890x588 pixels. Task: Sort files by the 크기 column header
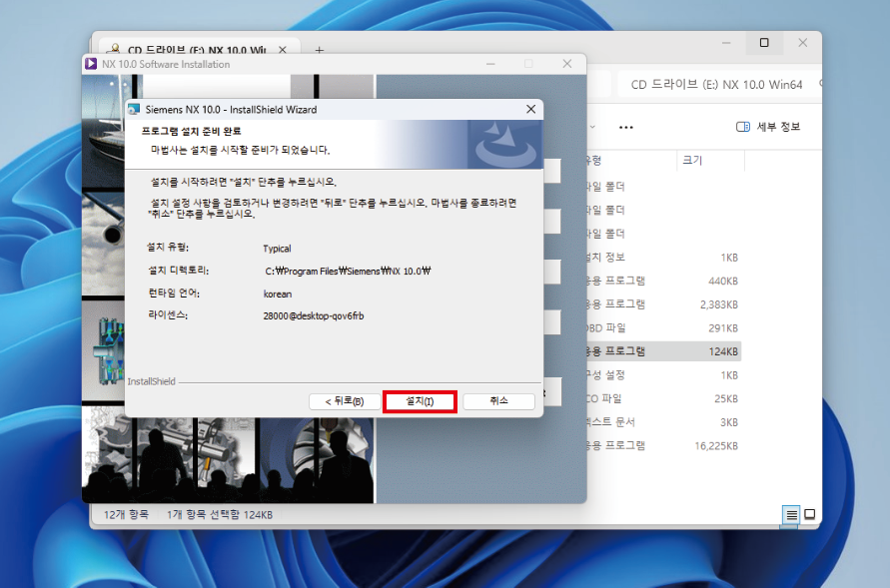coord(709,161)
